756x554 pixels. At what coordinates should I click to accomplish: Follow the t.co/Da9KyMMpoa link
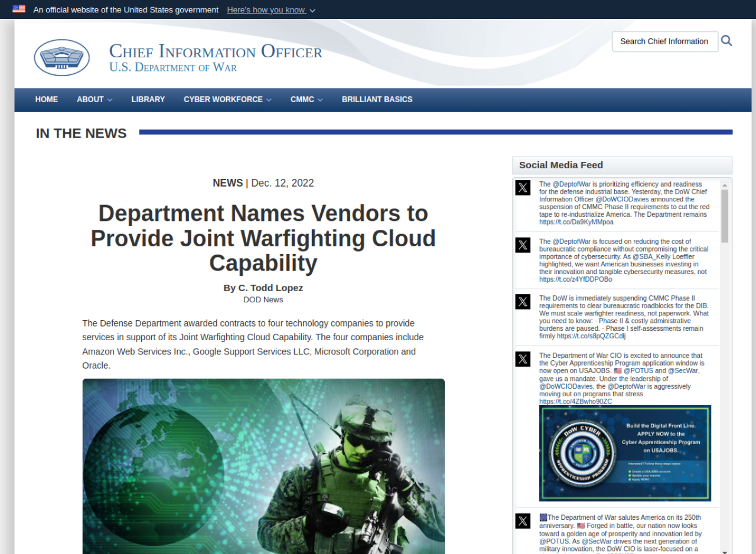point(576,222)
